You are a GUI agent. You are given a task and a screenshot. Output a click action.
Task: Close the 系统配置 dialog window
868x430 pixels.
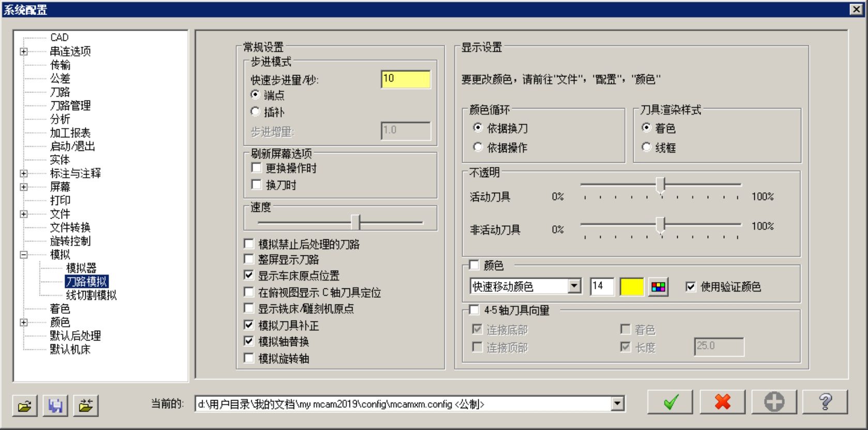(856, 9)
